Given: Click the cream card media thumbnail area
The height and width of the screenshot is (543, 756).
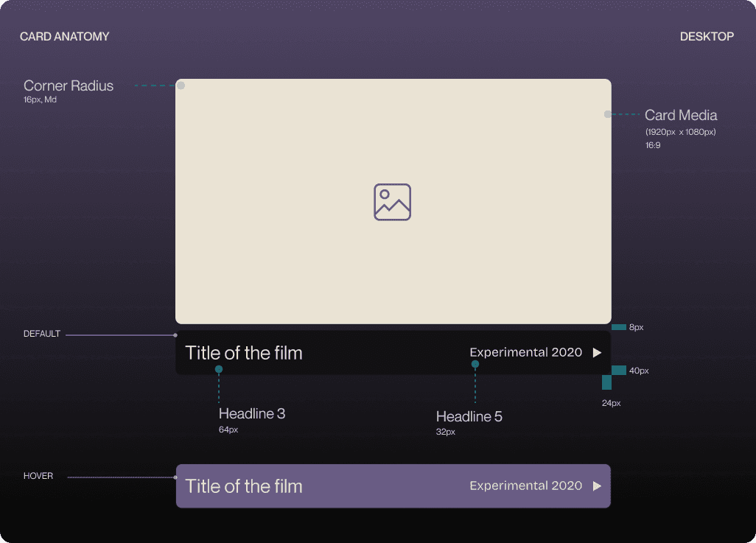Looking at the screenshot, I should point(393,201).
